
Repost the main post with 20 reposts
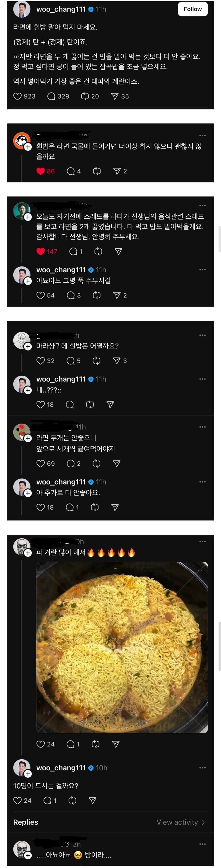pyautogui.click(x=85, y=96)
